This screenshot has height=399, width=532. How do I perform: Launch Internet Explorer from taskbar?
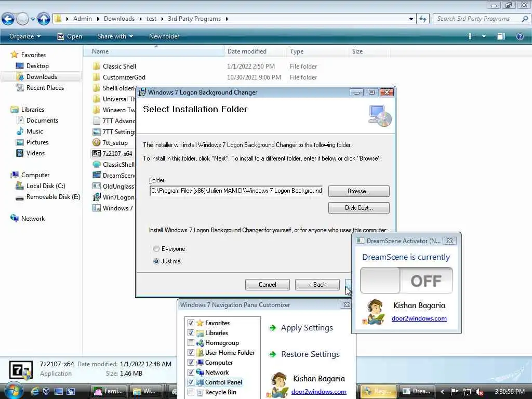pos(34,391)
